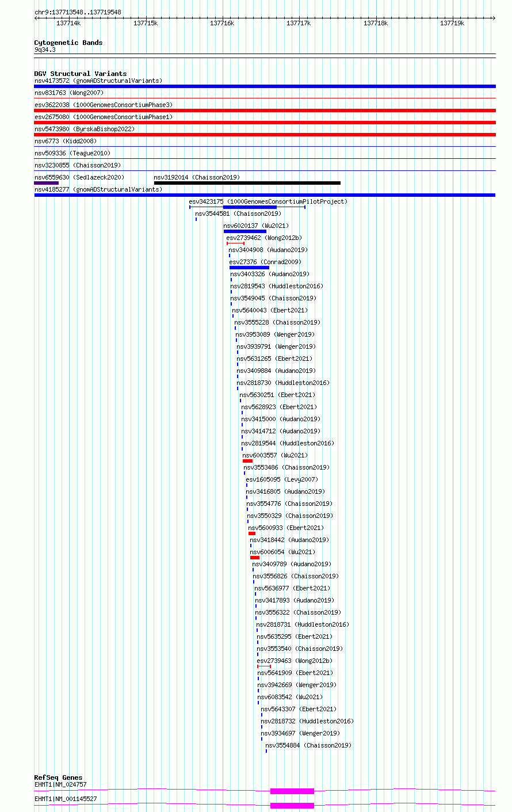Click nsv3230855 (Chaisson2019) label

78,165
